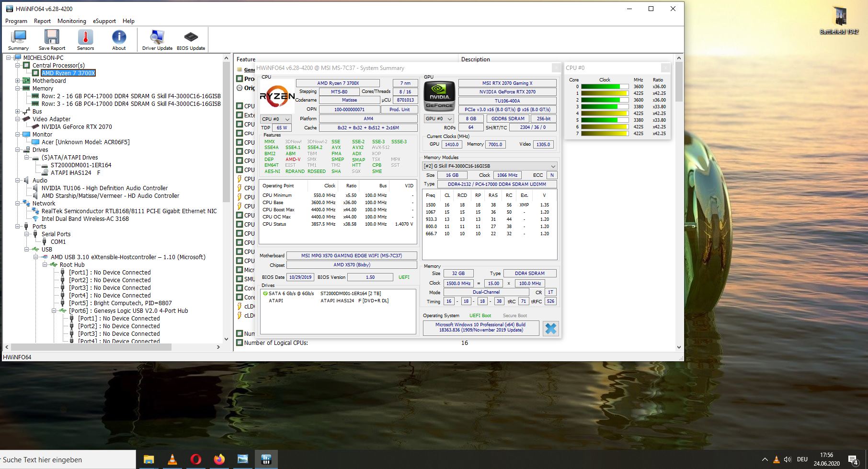Open File Explorer from the taskbar
The height and width of the screenshot is (469, 868).
pos(148,460)
